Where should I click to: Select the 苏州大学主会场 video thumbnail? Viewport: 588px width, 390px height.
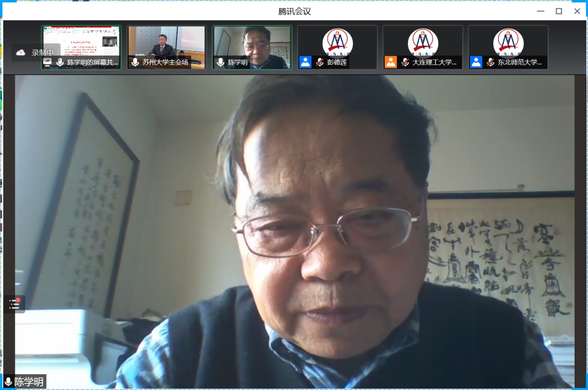pos(167,42)
